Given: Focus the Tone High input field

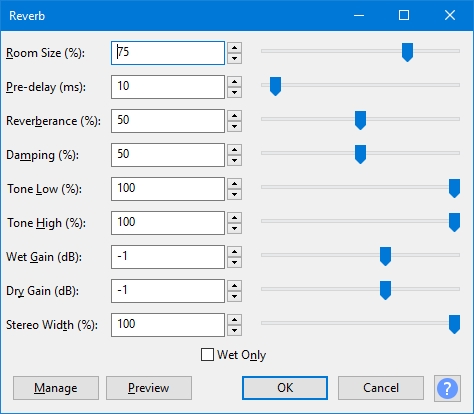Looking at the screenshot, I should (168, 223).
